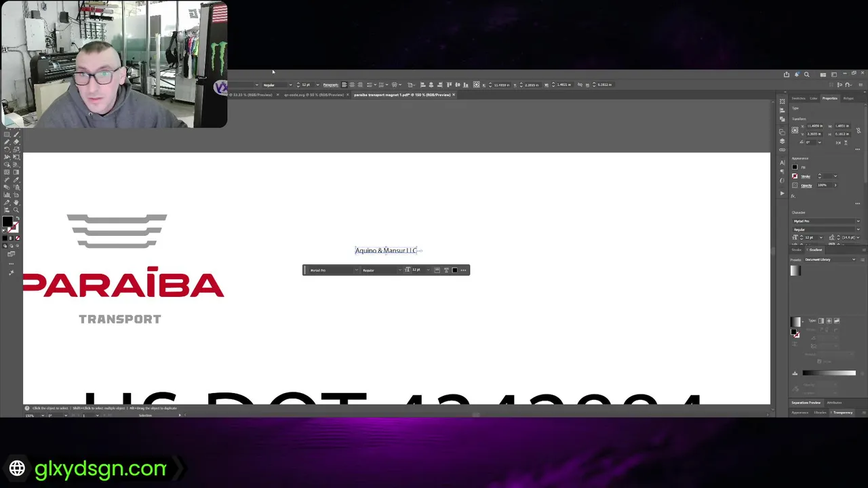The width and height of the screenshot is (868, 488).
Task: Select the Rotate tool
Action: point(7,149)
